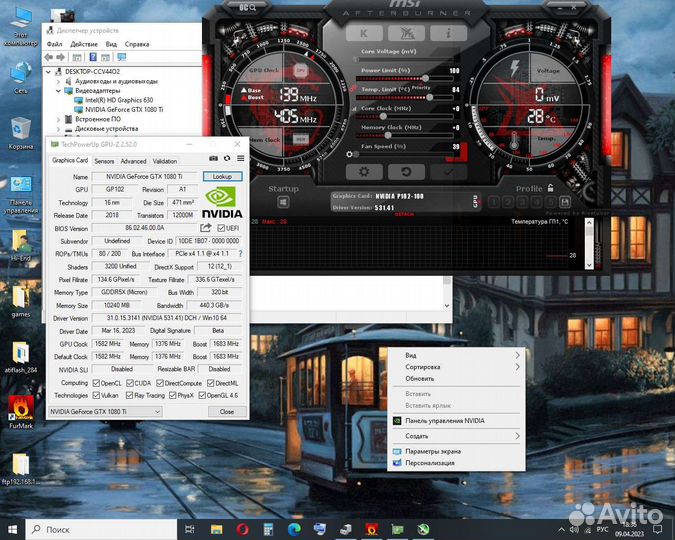Toggle the Ray Tracing checkbox

click(x=129, y=395)
